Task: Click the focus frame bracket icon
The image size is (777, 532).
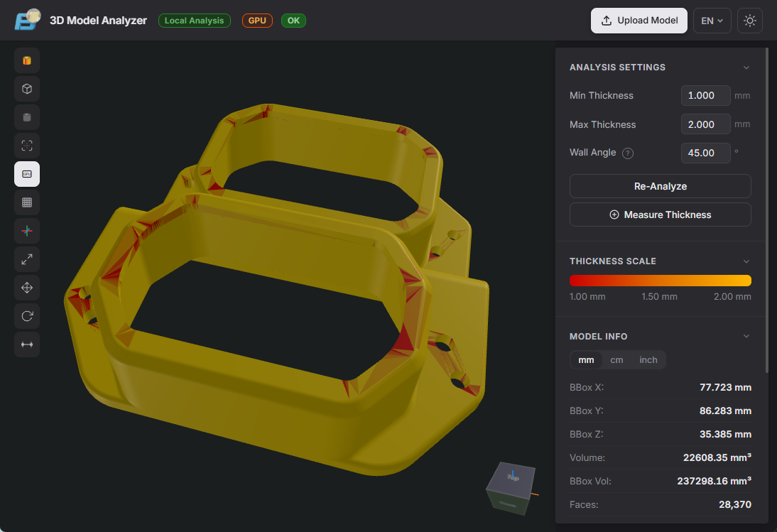Action: (x=27, y=146)
